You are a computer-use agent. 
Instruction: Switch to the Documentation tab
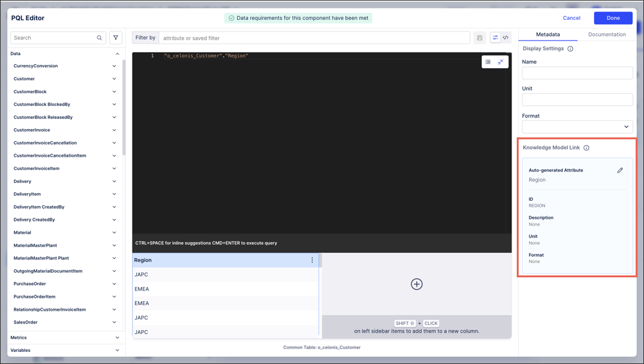[x=607, y=35]
